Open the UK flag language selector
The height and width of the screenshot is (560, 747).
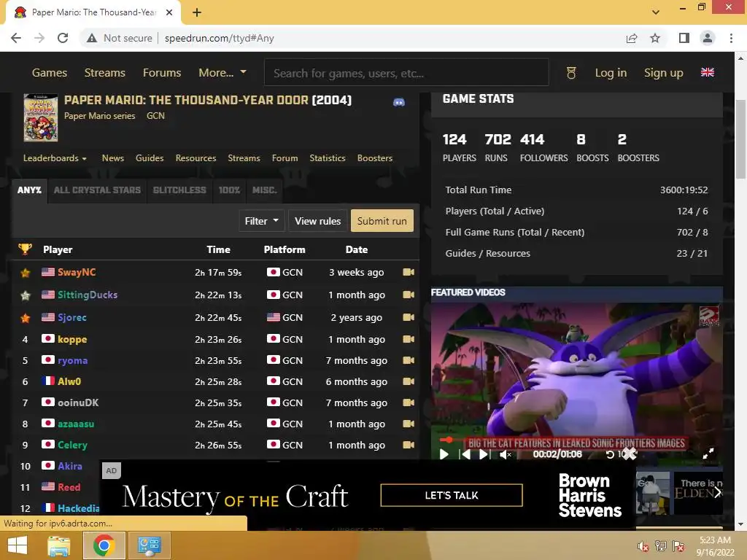point(708,72)
